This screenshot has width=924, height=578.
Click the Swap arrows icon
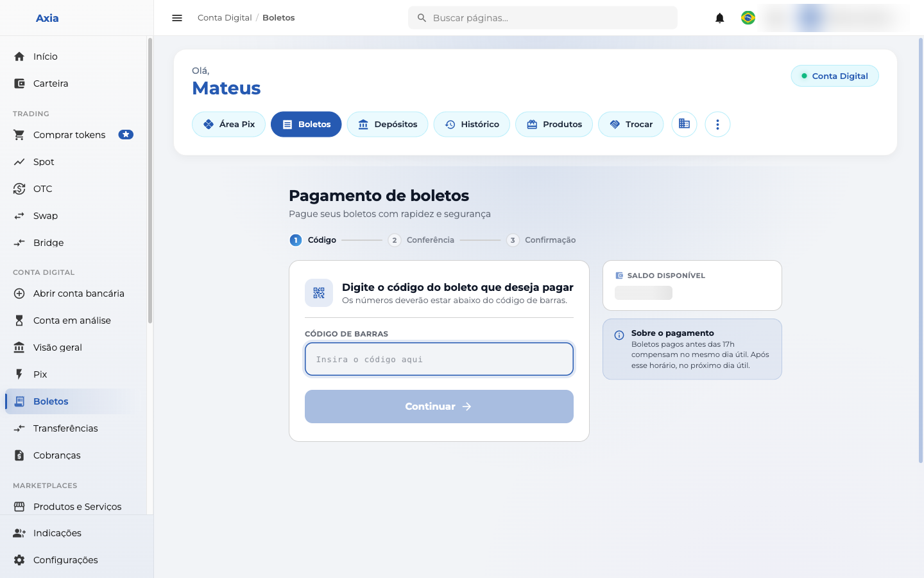pyautogui.click(x=19, y=216)
